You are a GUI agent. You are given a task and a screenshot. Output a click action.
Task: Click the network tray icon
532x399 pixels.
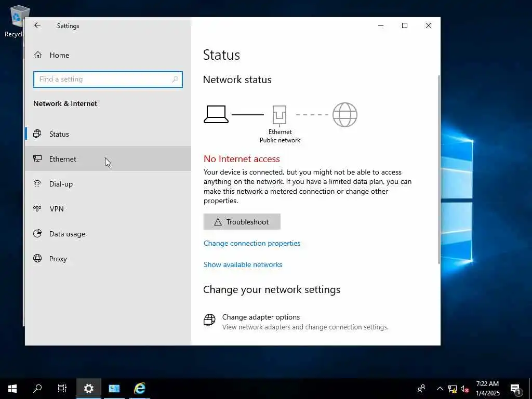453,389
